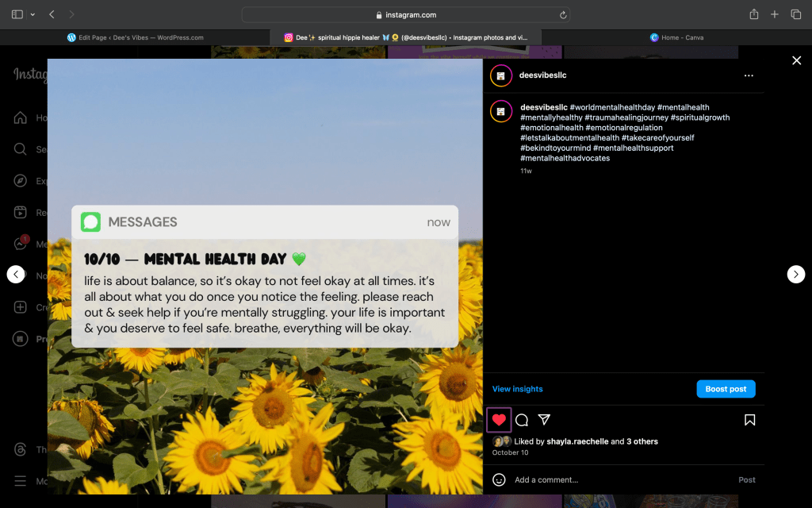Open View insights link
The image size is (812, 508).
pos(517,389)
